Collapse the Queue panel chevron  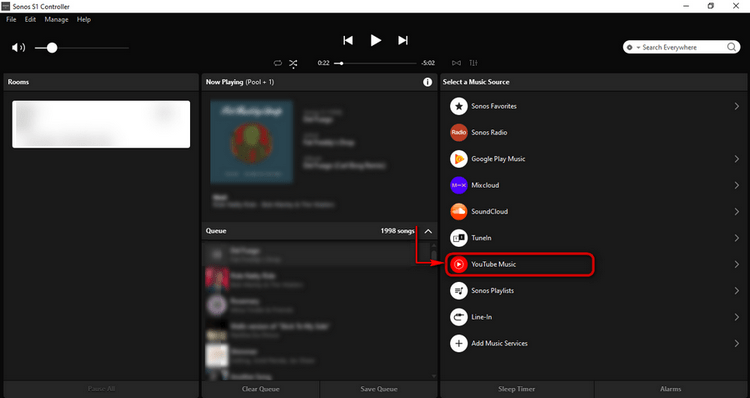[x=428, y=231]
